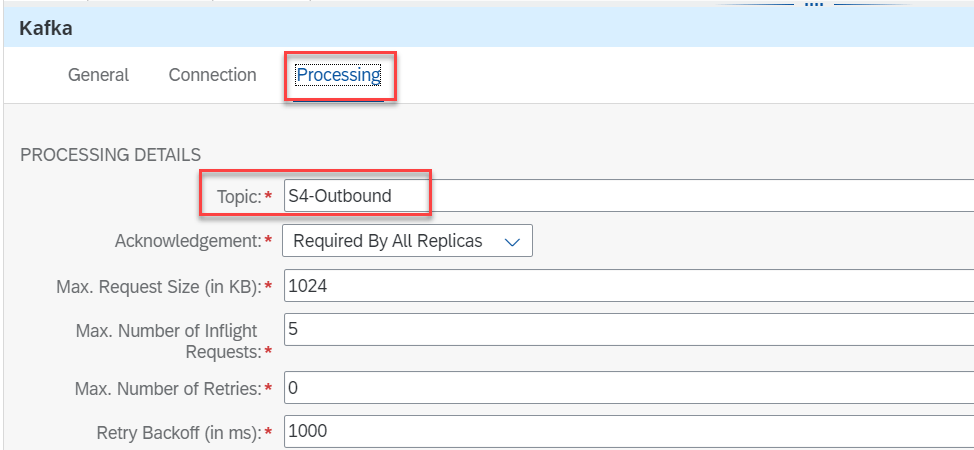Click the PROCESSING DETAILS section heading
Image resolution: width=974 pixels, height=450 pixels.
(x=110, y=155)
